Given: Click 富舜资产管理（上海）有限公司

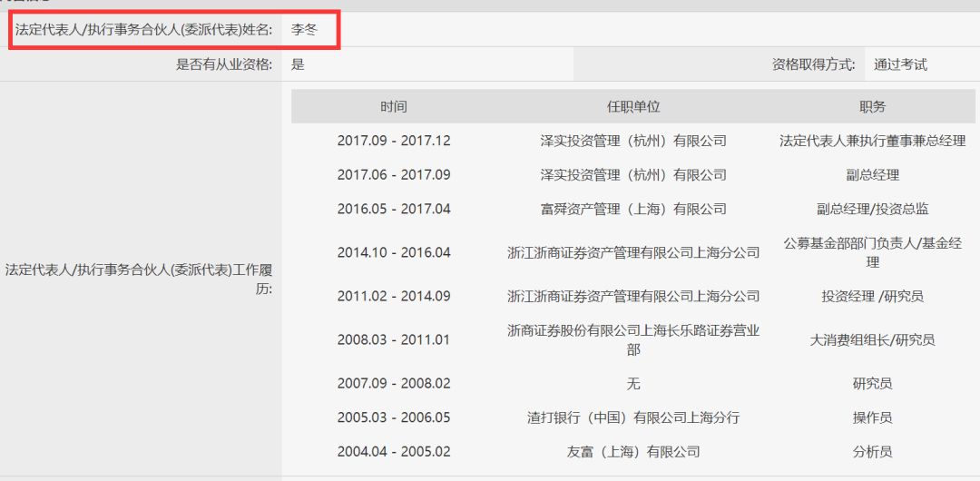Looking at the screenshot, I should tap(633, 209).
